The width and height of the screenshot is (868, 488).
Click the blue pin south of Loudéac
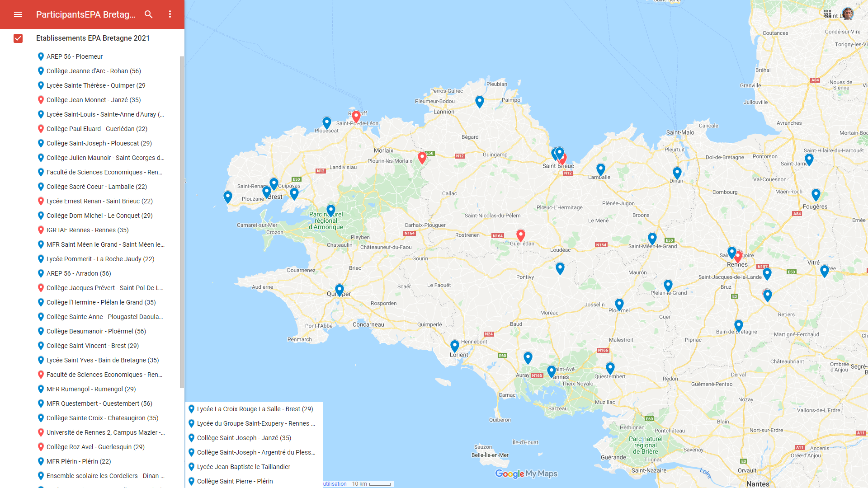click(560, 268)
